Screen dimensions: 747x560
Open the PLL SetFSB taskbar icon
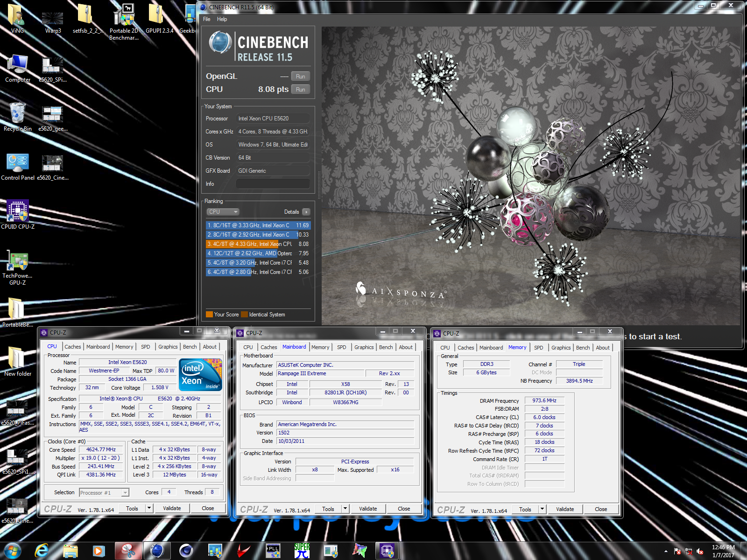click(x=273, y=551)
